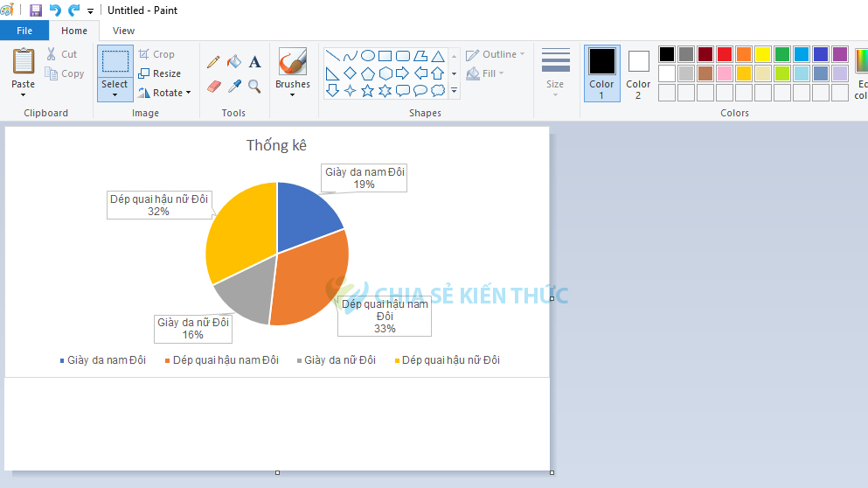Expand the Rotate dropdown
868x488 pixels.
point(189,93)
